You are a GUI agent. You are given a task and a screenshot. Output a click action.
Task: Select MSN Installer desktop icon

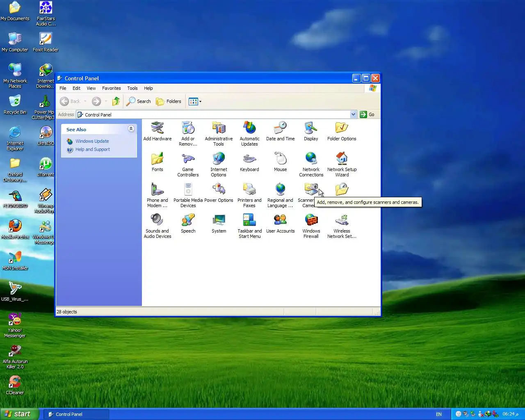tap(15, 260)
